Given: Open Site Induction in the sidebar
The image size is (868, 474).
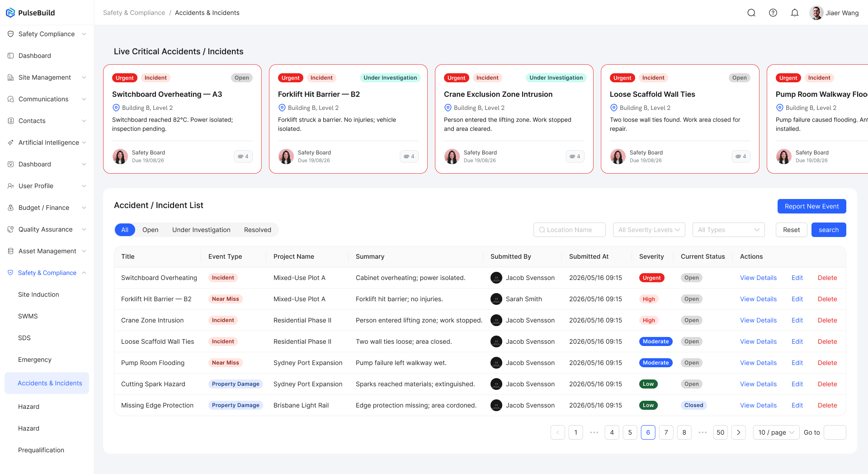Looking at the screenshot, I should (38, 294).
